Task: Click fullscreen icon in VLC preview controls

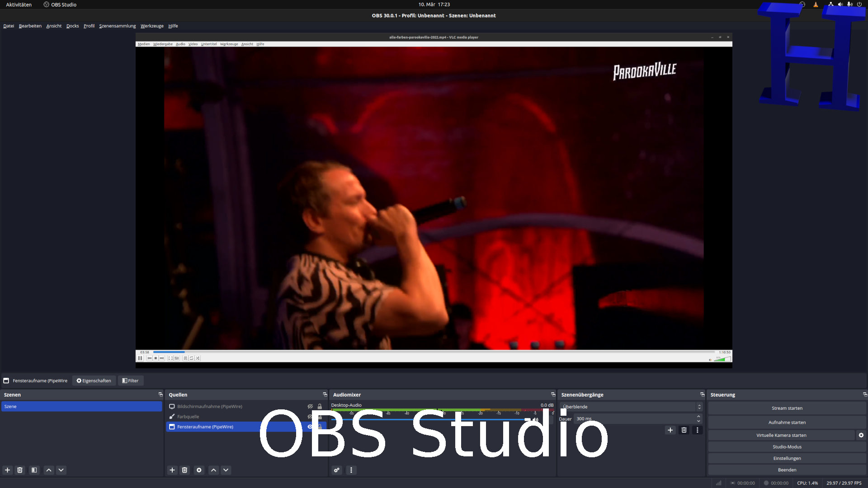Action: [170, 358]
